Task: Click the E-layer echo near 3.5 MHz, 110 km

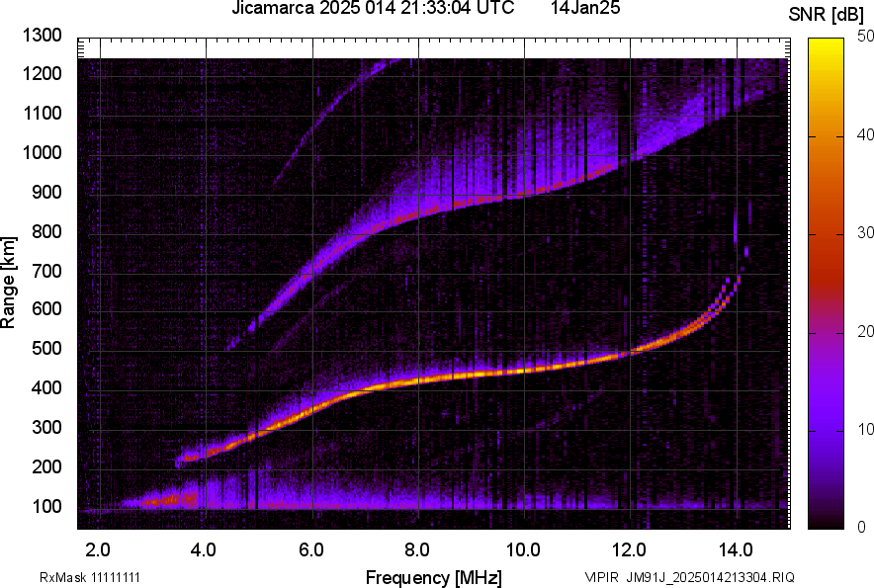Action: click(x=180, y=498)
